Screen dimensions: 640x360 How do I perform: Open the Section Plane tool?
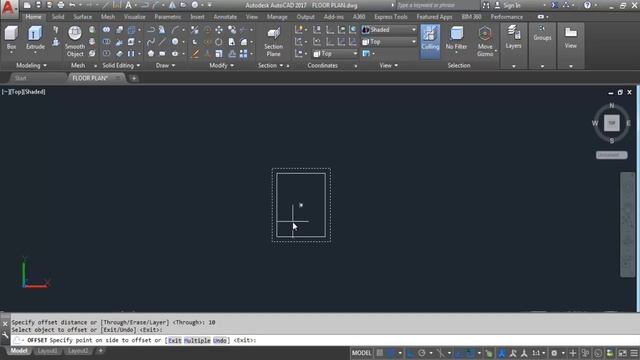[273, 42]
